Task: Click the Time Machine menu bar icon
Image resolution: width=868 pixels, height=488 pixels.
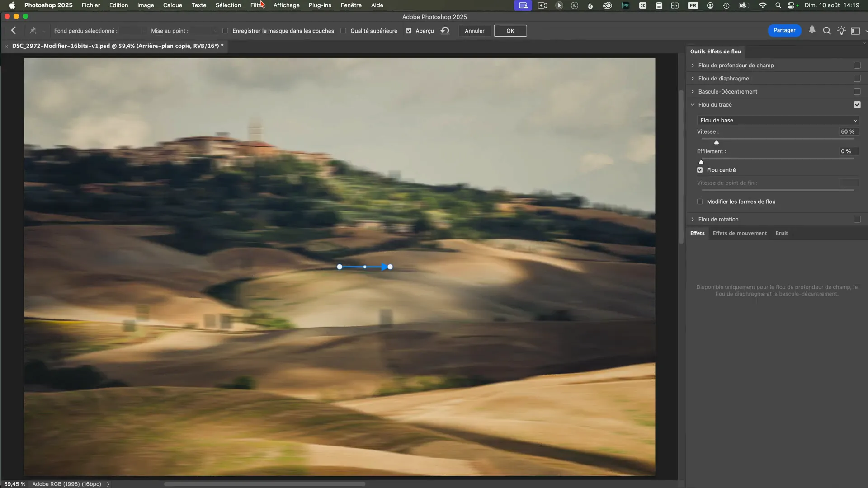Action: pos(726,5)
